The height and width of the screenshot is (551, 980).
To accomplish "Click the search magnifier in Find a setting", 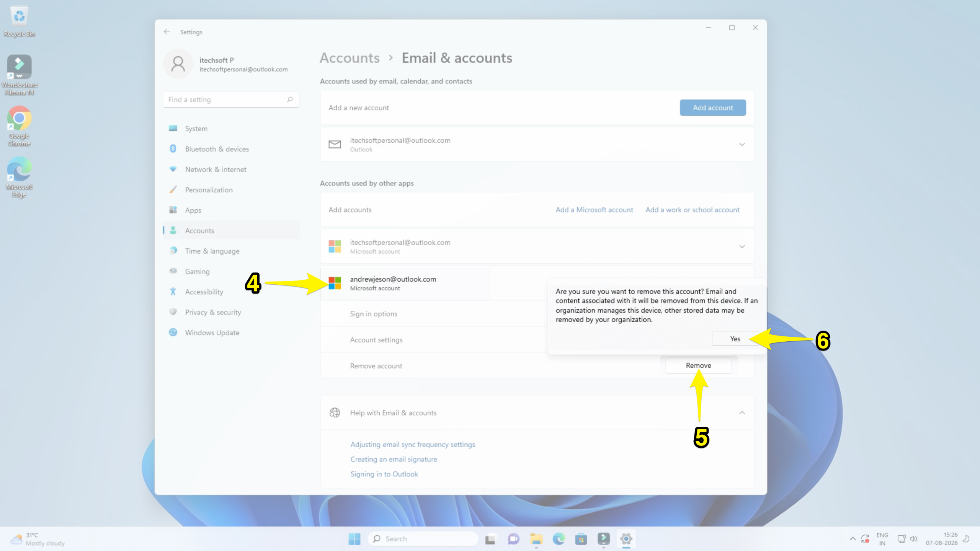I will (290, 99).
